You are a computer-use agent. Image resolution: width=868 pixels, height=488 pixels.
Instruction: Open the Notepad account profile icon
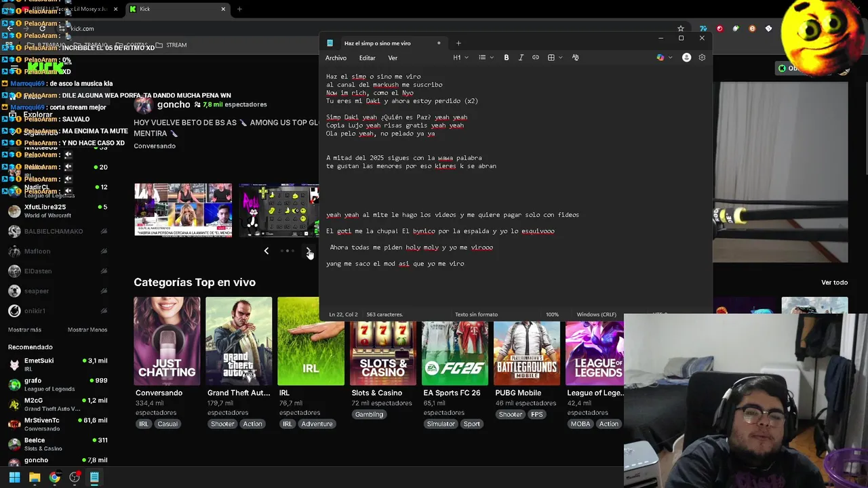click(686, 58)
